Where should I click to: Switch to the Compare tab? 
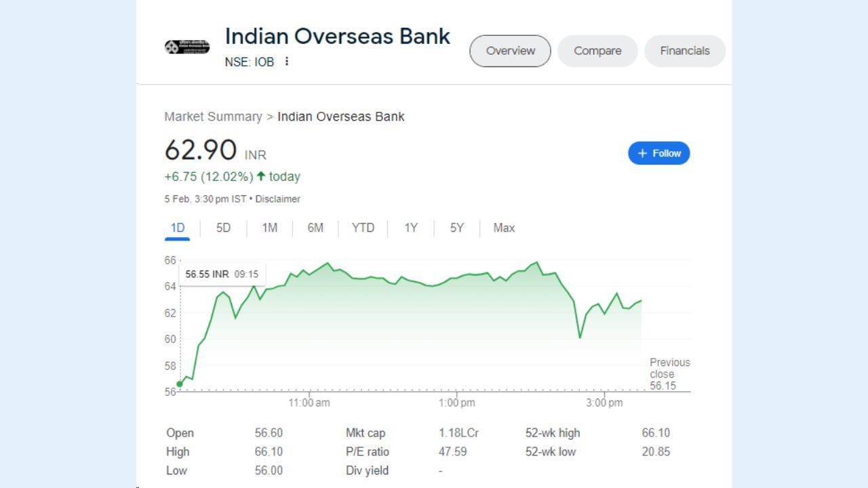coord(597,51)
